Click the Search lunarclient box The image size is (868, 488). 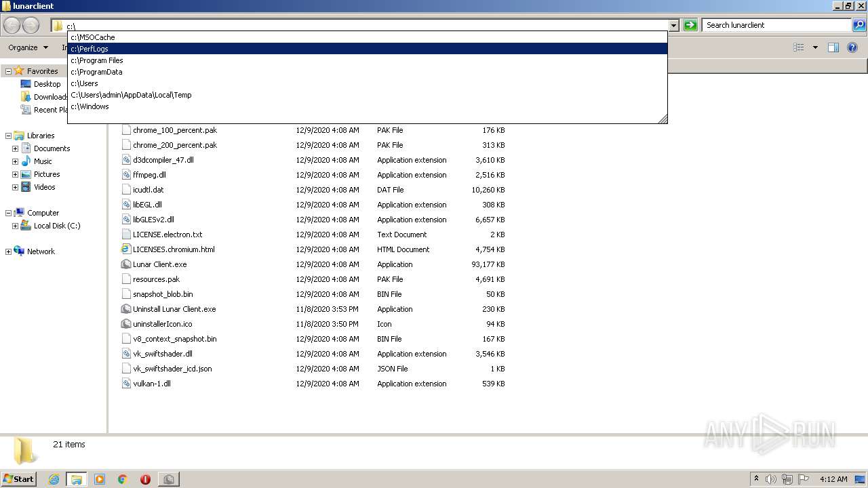(x=777, y=25)
